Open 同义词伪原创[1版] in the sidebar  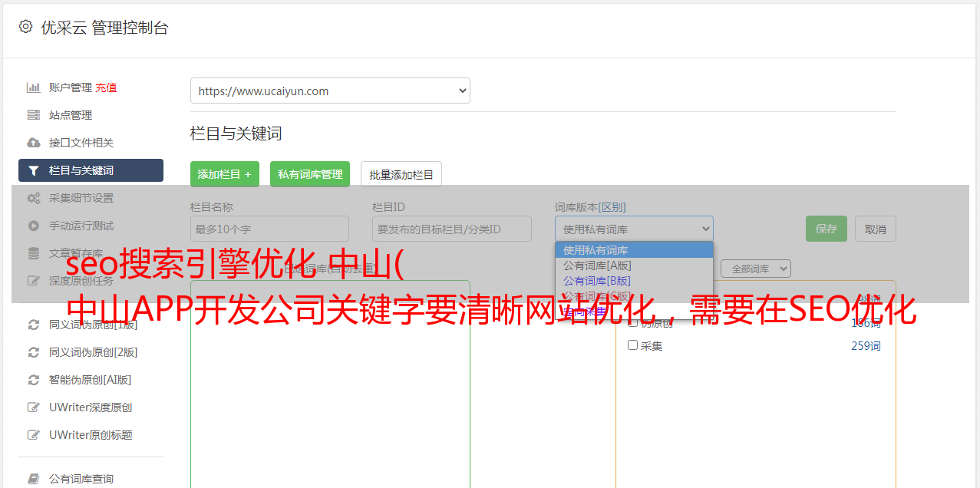(x=94, y=325)
